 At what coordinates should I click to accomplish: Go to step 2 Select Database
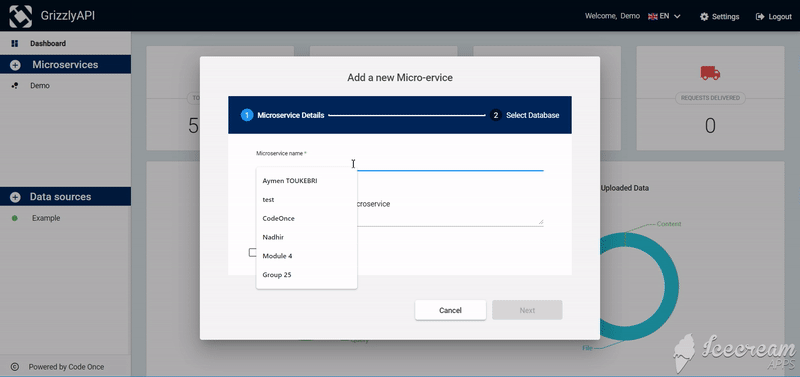coord(524,115)
